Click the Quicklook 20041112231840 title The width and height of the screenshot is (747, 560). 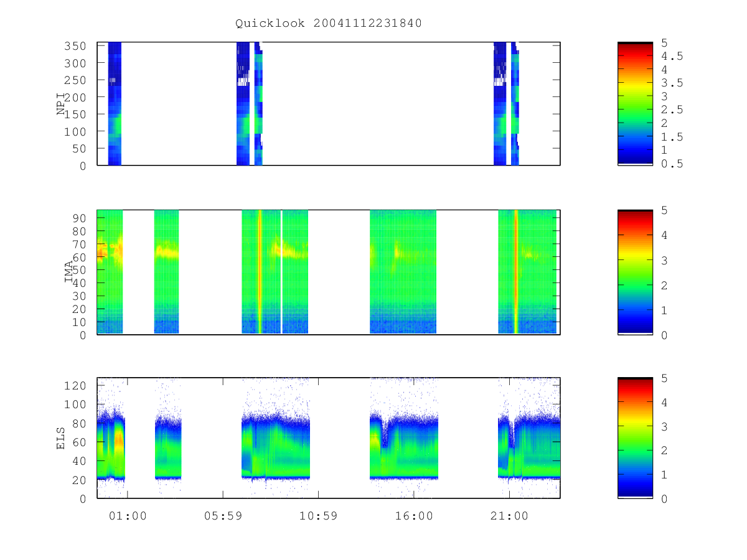(x=329, y=24)
